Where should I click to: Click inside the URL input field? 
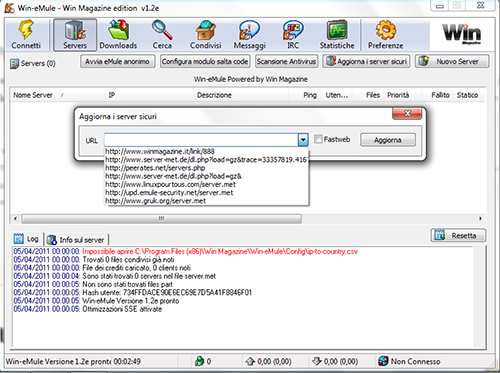201,140
